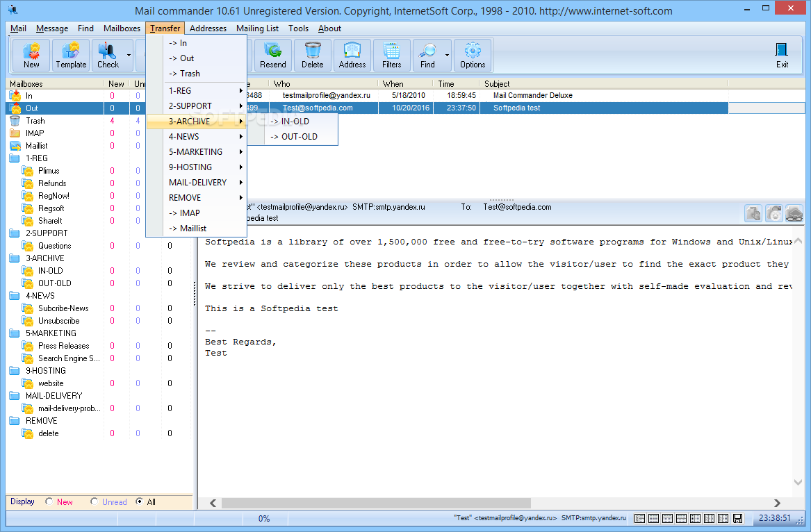Select the Press Releases mailbox
This screenshot has height=532, width=811.
pos(64,346)
